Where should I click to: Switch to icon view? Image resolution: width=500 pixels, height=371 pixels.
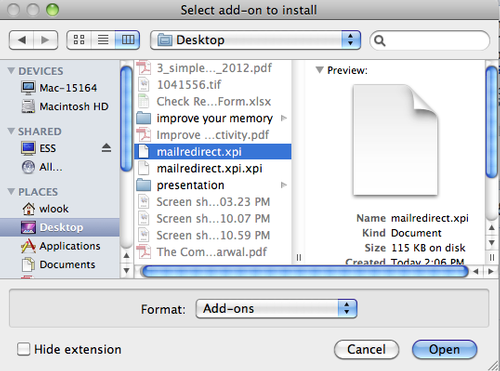pos(79,40)
